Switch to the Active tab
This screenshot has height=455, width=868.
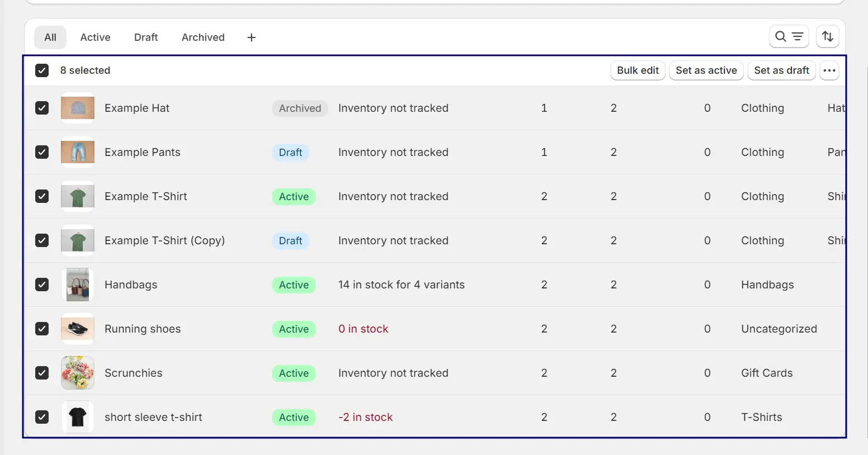[95, 37]
